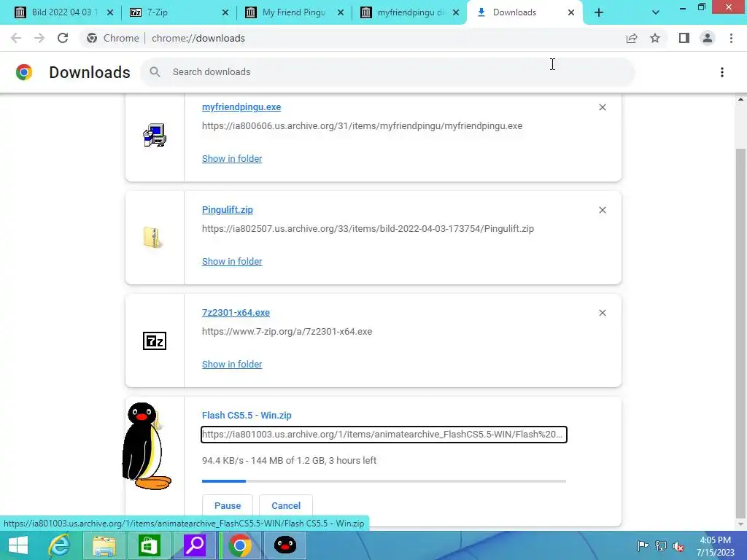Screen dimensions: 747x560
Task: Open Chrome side panel icon
Action: click(684, 38)
